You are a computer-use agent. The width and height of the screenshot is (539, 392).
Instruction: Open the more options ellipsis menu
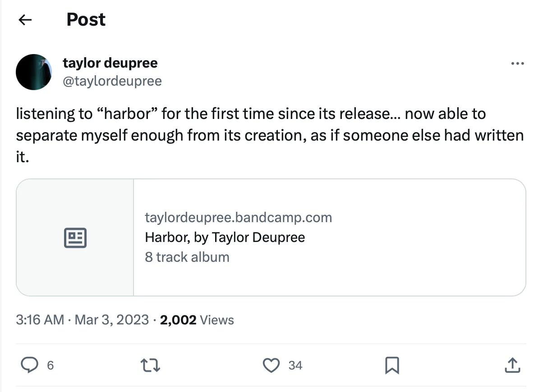(x=517, y=64)
